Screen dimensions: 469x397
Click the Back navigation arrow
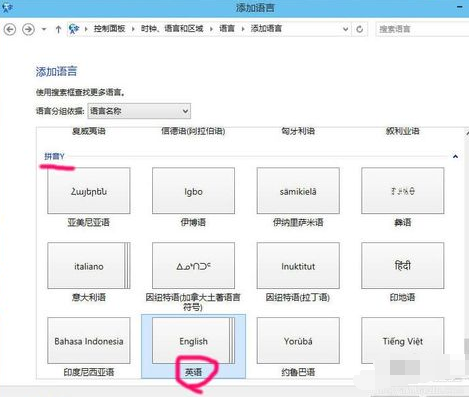coord(10,29)
